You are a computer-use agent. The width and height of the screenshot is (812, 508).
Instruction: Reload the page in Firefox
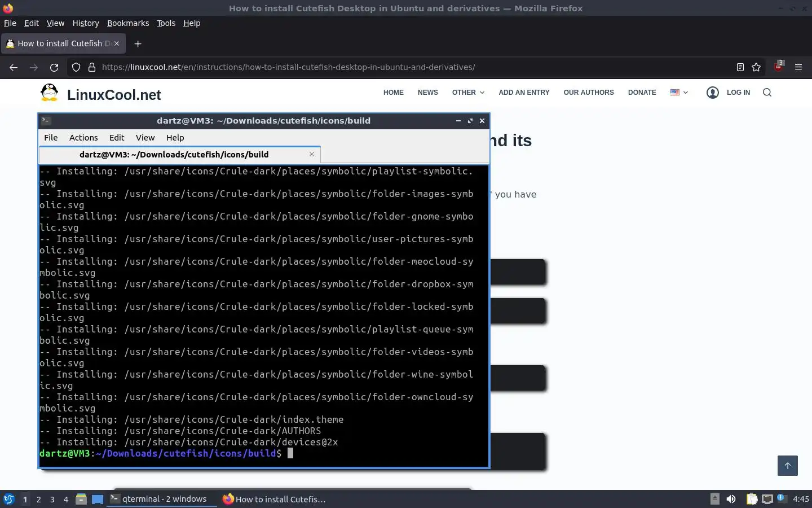coord(54,67)
